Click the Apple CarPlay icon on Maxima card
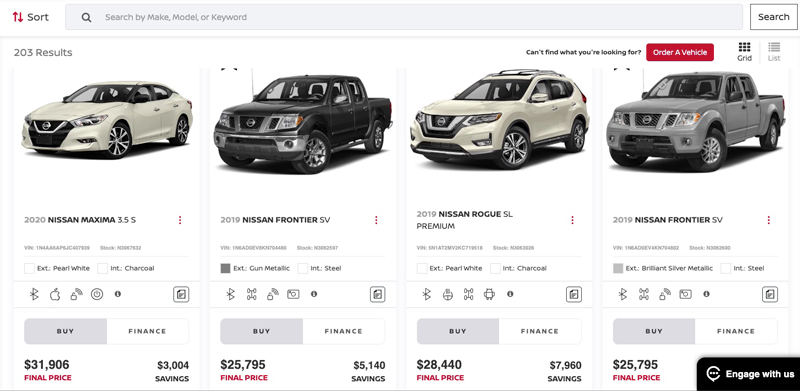Screen dimensions: 800x391 55,294
